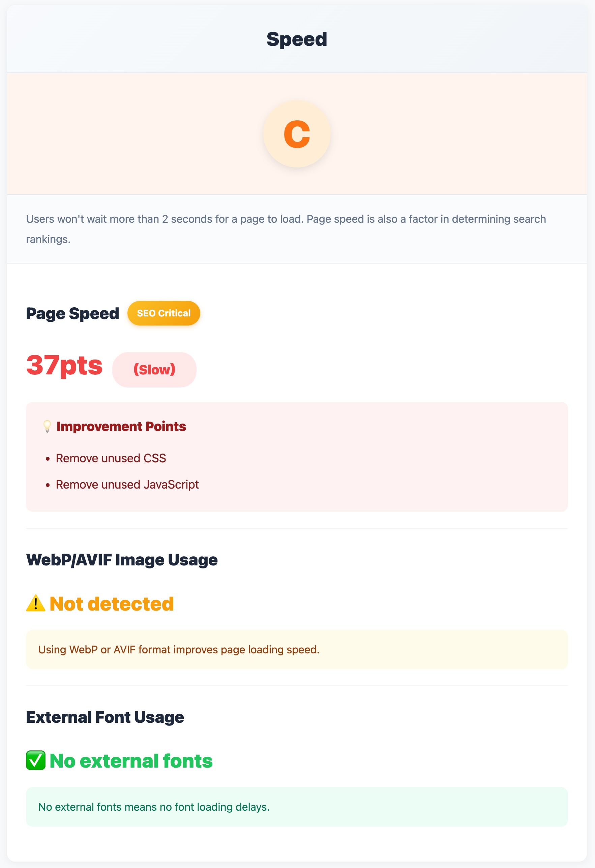Click the SEO Critical badge
Image resolution: width=595 pixels, height=868 pixels.
point(163,313)
